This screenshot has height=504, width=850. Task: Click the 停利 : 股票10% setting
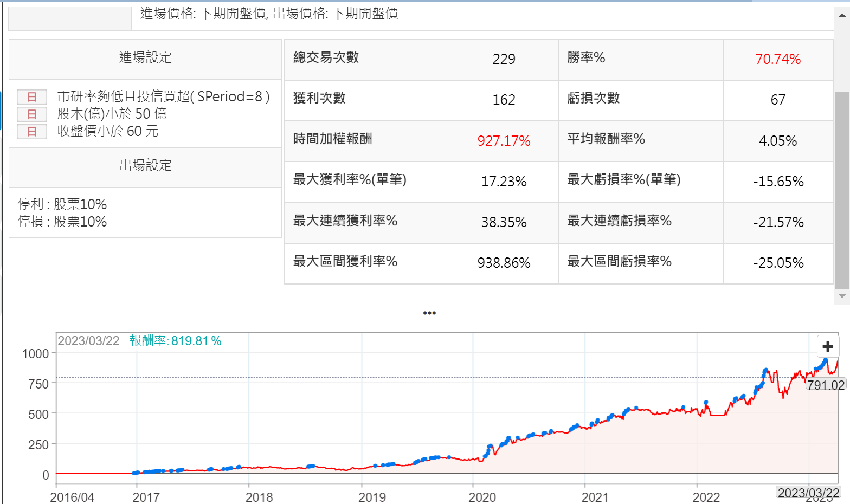point(62,204)
